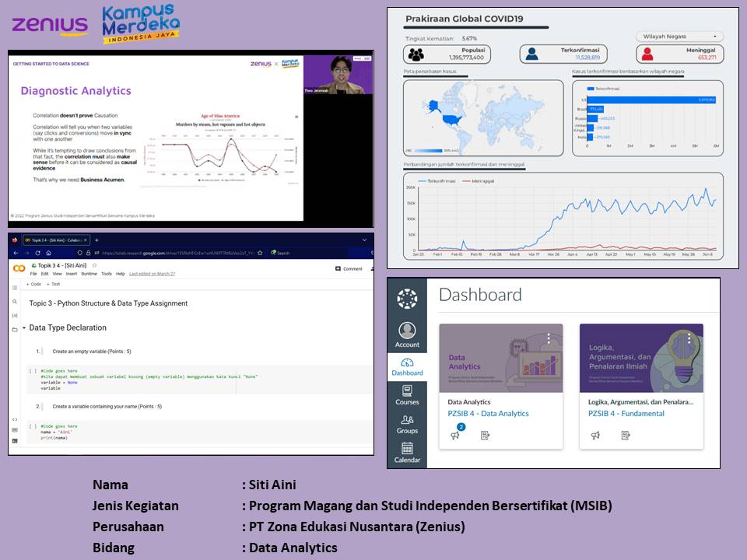Open the Files folder sidebar icon
Screen dimensions: 747x560
click(x=15, y=330)
